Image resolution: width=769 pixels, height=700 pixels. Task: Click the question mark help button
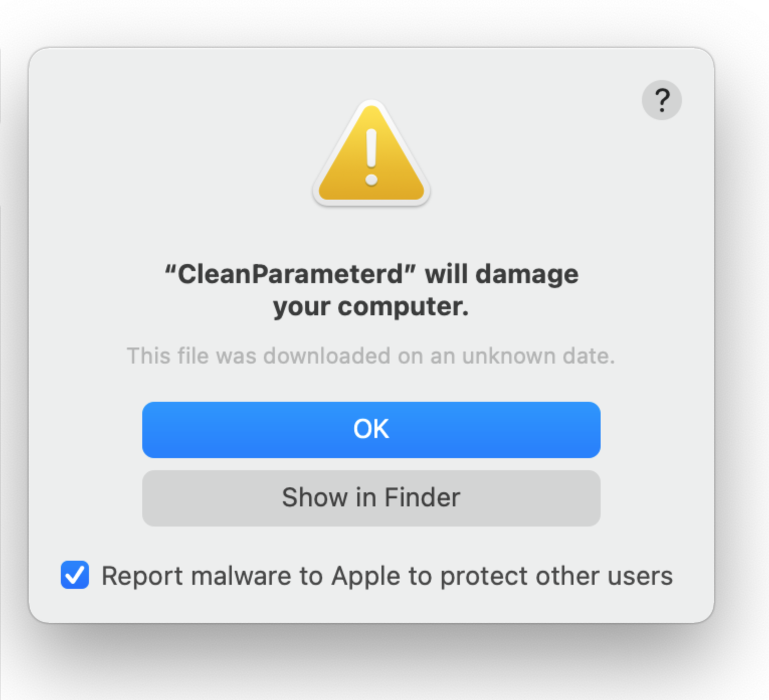[661, 100]
